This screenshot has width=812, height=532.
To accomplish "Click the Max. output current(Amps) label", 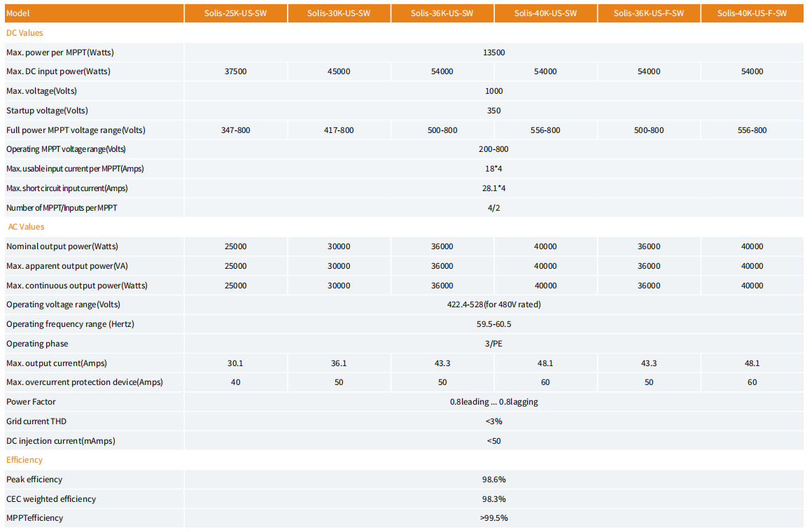I will 57,363.
